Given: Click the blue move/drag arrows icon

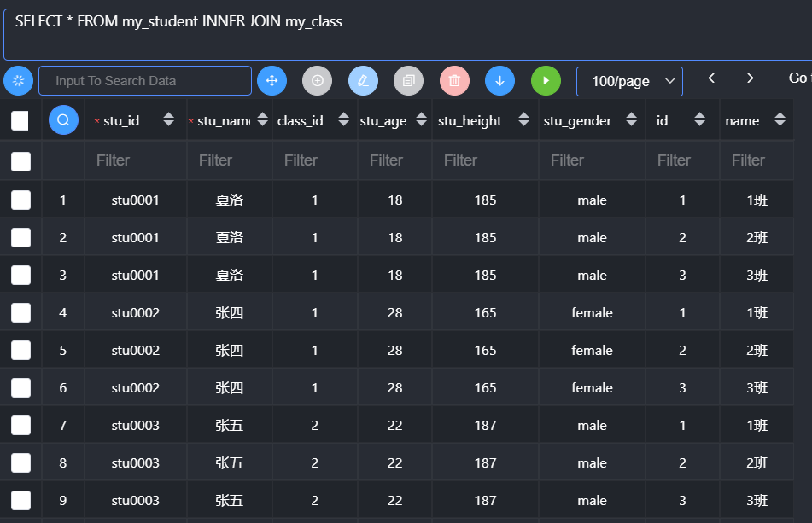Looking at the screenshot, I should point(272,81).
